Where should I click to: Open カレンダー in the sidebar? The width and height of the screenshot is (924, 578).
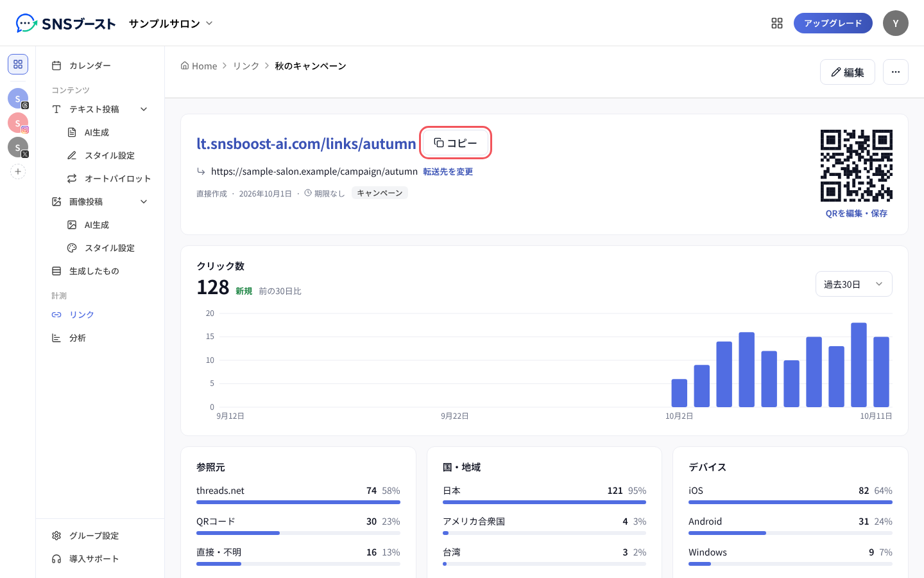pyautogui.click(x=100, y=66)
